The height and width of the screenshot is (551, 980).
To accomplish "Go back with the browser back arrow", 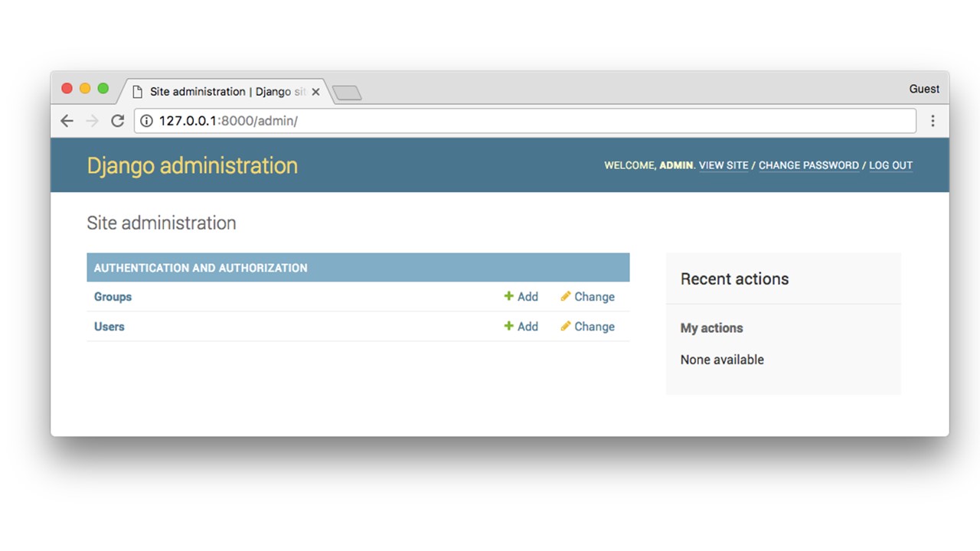I will pos(67,121).
